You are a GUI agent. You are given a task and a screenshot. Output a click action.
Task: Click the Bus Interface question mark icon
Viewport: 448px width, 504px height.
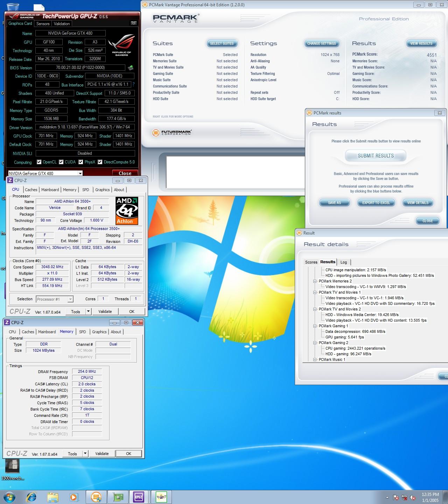point(133,84)
